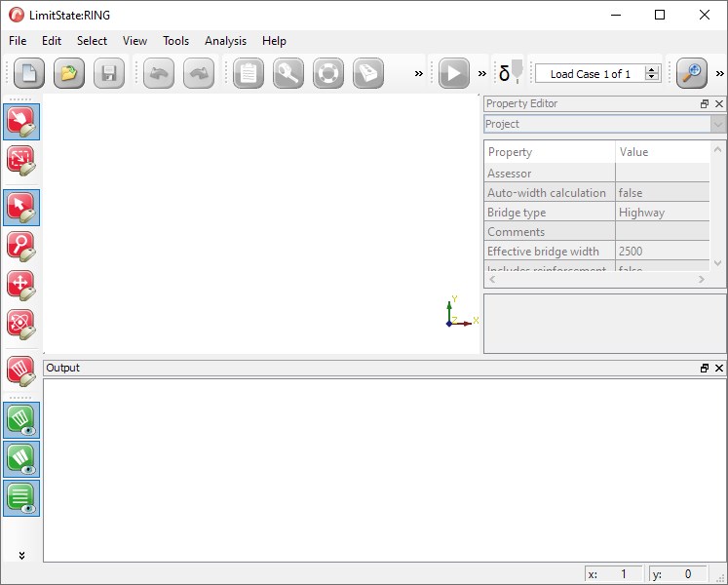Click the lifebuoy ring toolbar icon
This screenshot has height=585, width=728.
[x=328, y=73]
